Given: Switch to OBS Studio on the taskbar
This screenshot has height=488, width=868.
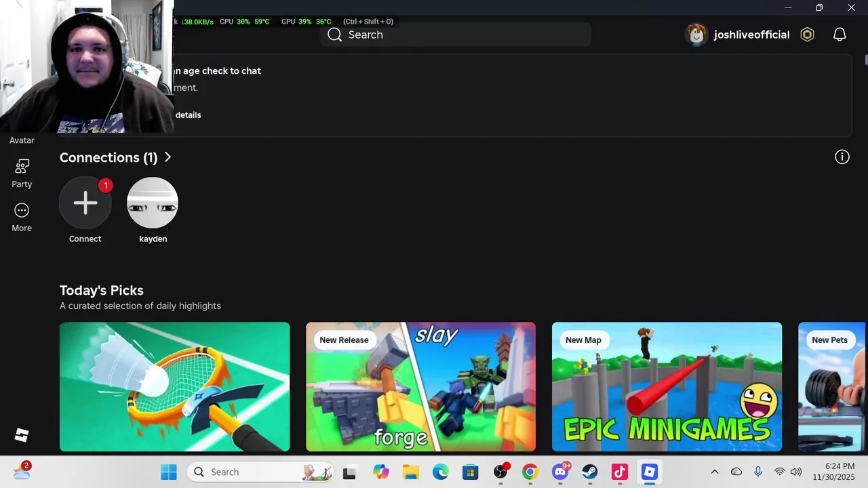Looking at the screenshot, I should coord(500,472).
